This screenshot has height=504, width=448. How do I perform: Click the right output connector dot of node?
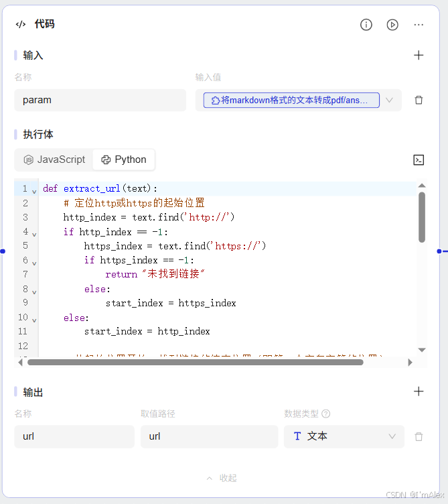[x=439, y=251]
